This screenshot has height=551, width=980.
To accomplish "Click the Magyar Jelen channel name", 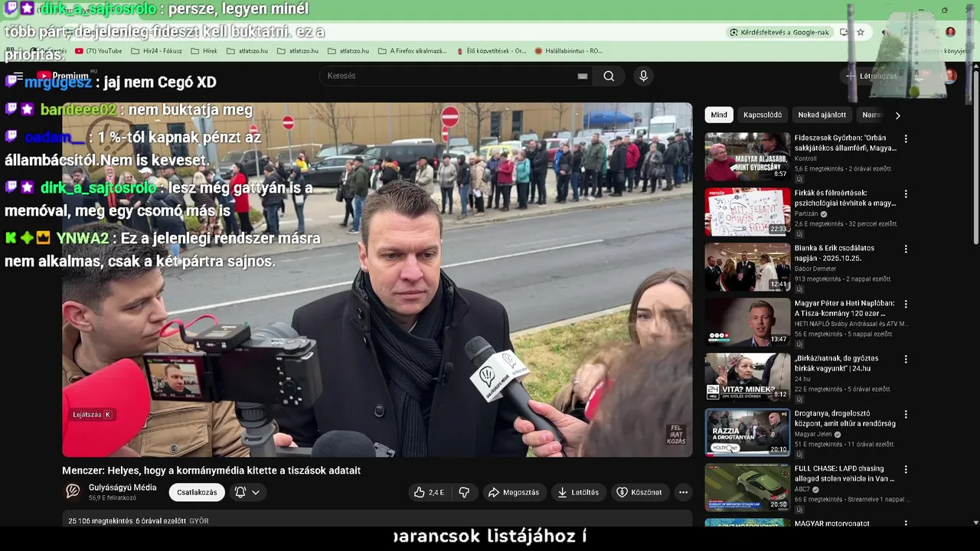I will tap(814, 435).
